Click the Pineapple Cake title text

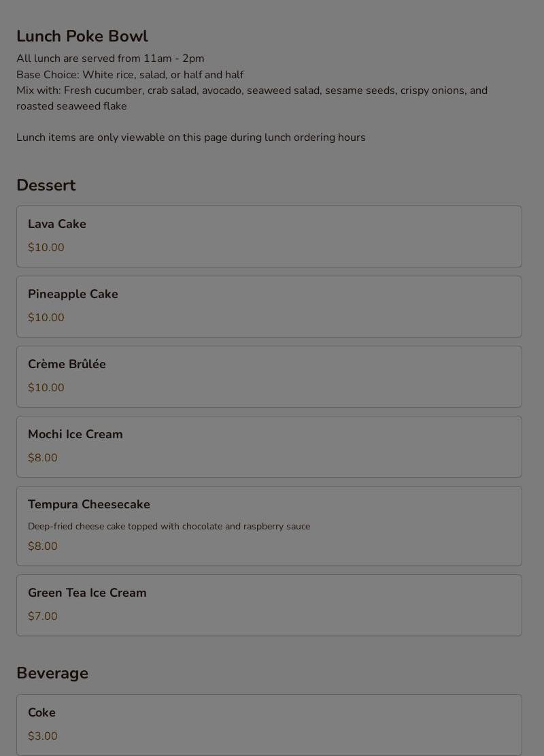pos(73,294)
